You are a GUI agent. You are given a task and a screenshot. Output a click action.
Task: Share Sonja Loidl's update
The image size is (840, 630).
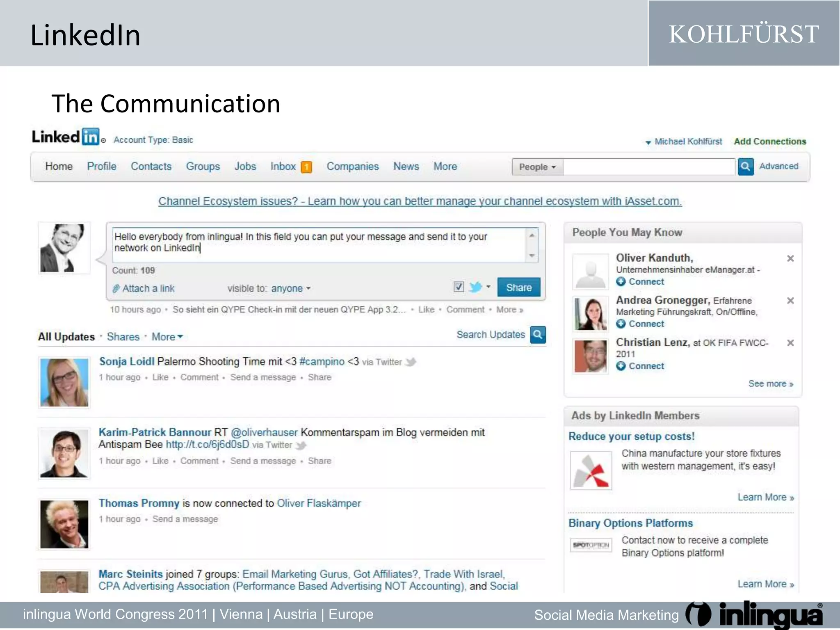coord(320,377)
